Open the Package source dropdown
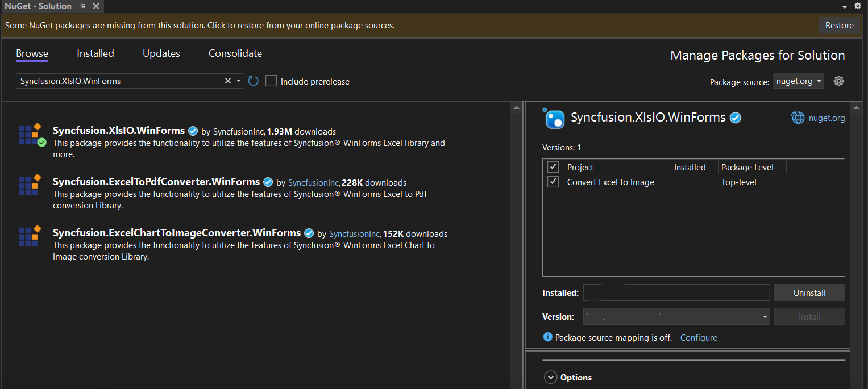This screenshot has width=868, height=389. click(798, 81)
